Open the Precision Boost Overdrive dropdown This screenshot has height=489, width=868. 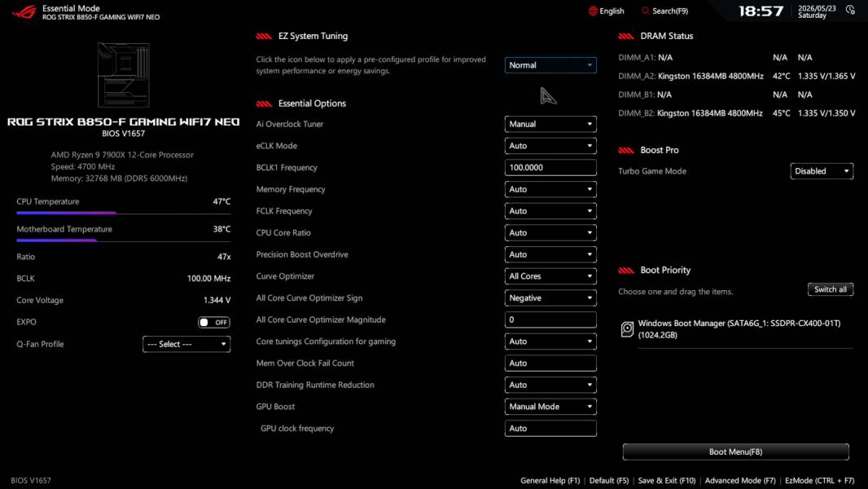550,254
